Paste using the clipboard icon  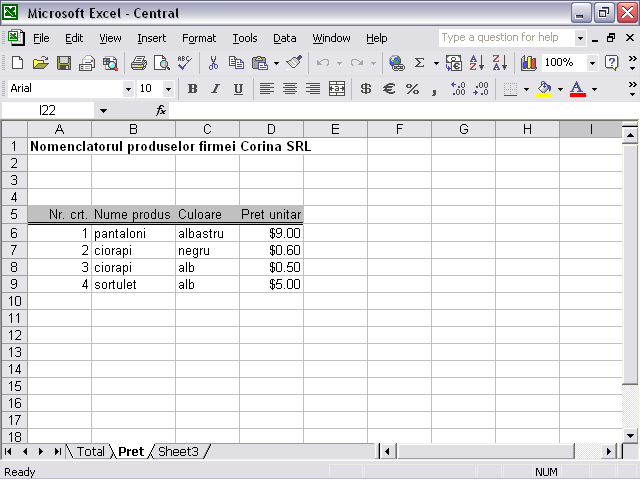(x=260, y=63)
